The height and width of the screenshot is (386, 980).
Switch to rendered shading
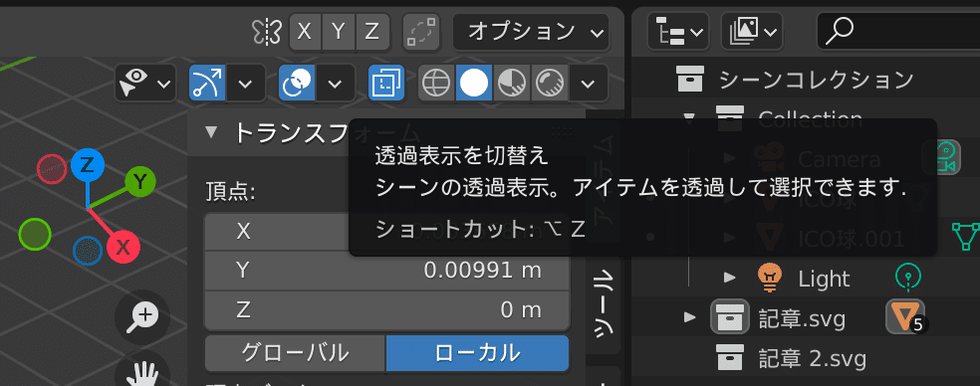click(549, 84)
